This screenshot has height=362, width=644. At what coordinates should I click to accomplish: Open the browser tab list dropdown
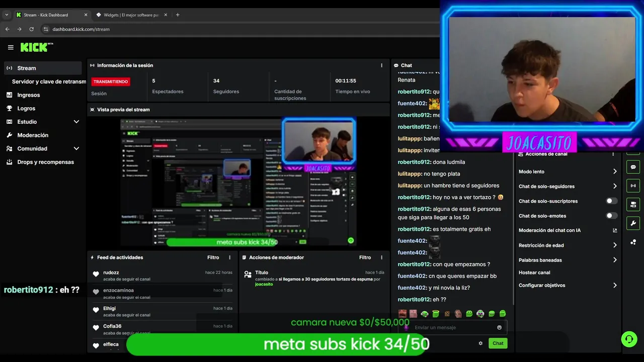pyautogui.click(x=7, y=15)
